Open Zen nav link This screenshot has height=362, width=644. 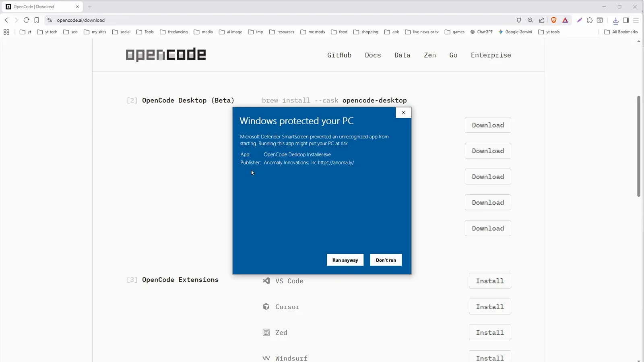430,55
